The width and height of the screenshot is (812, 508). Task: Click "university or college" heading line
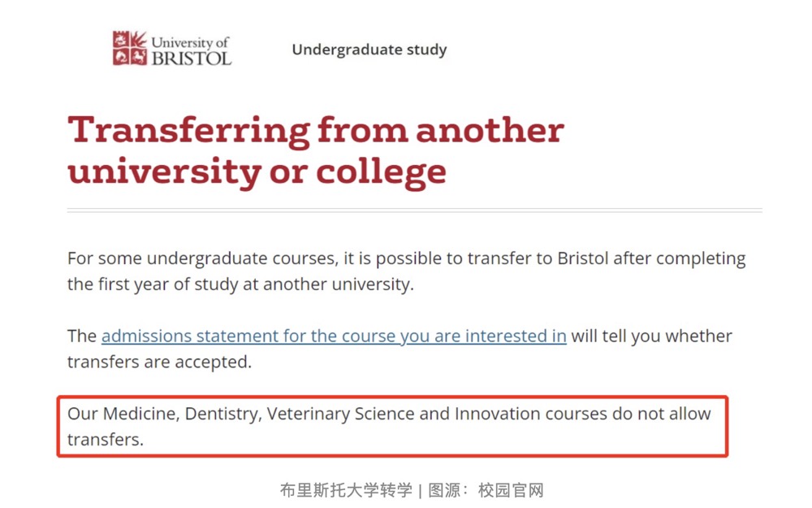257,172
